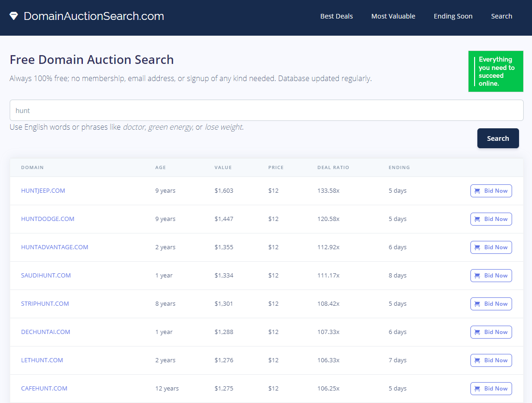Select the $1,275 value cell
Viewport: 532px width, 403px height.
pyautogui.click(x=224, y=388)
